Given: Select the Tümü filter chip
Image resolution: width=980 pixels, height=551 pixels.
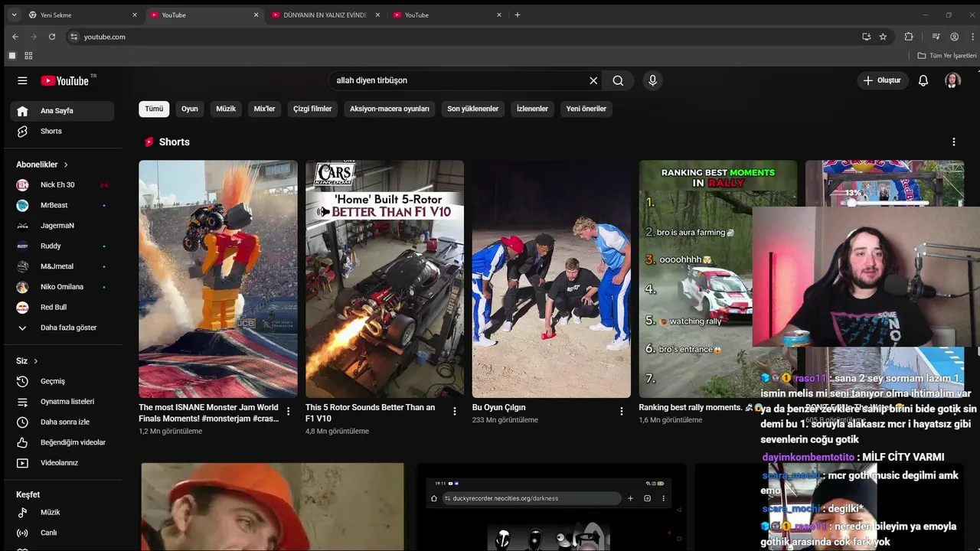Looking at the screenshot, I should pyautogui.click(x=154, y=109).
